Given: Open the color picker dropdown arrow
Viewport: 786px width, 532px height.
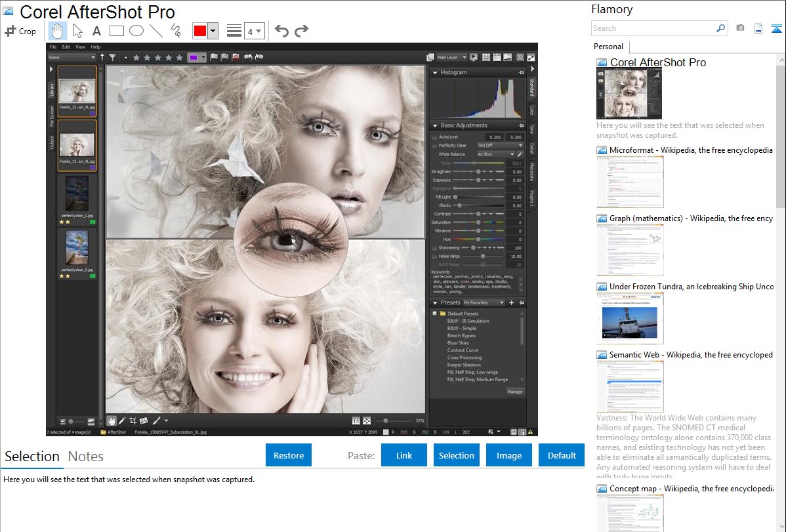Looking at the screenshot, I should coord(213,31).
